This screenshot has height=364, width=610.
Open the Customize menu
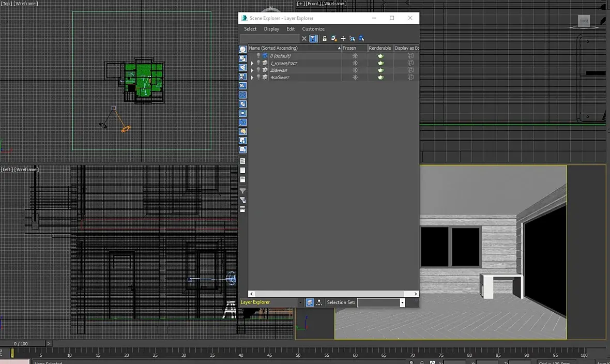pos(313,29)
